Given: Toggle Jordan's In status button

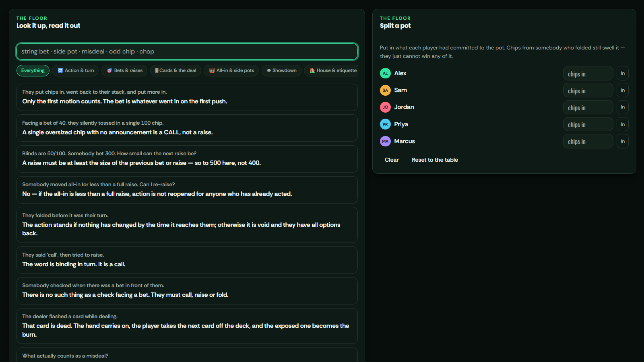Looking at the screenshot, I should (623, 107).
